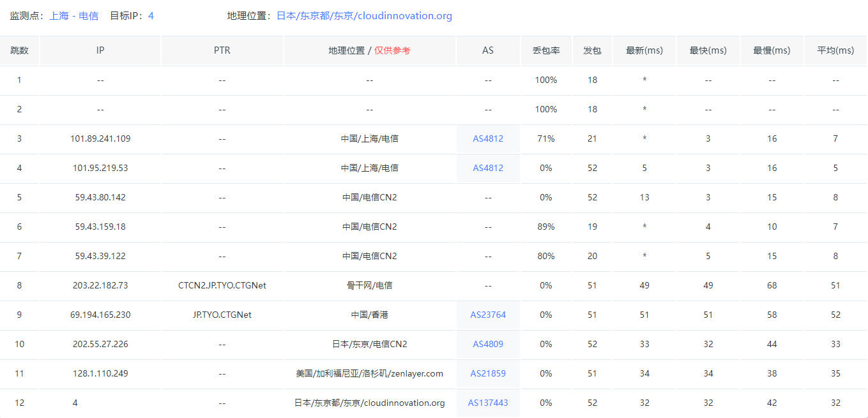Click the 58 slowest value in hop 9
Screen dimensions: 868x418
[x=772, y=315]
